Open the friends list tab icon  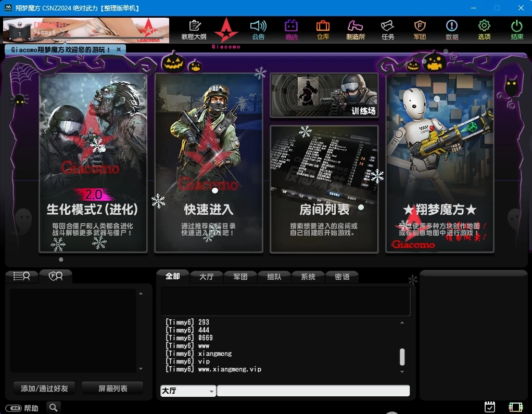coord(21,276)
